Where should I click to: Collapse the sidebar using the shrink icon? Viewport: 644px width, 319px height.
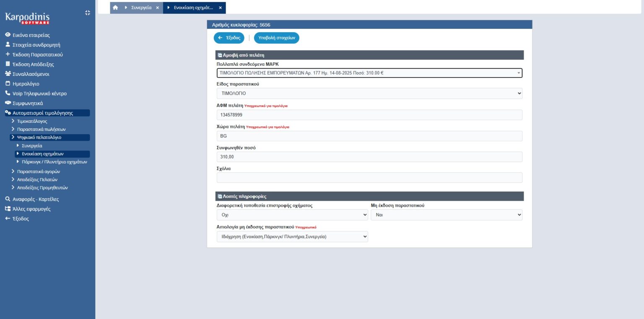pos(87,13)
